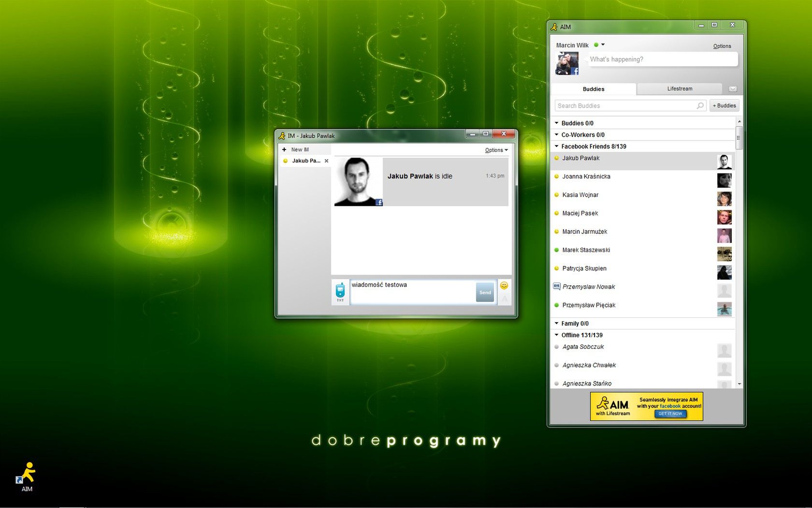Select Maciej Pasek in buddy list
The height and width of the screenshot is (508, 812).
643,217
